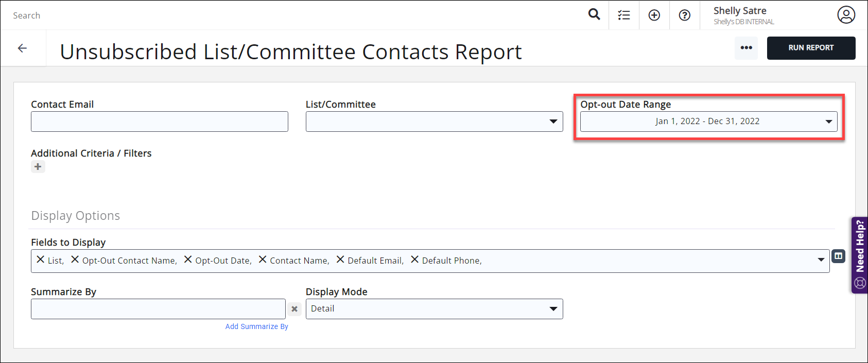The image size is (868, 363).
Task: Click into the Contact Email input field
Action: point(160,122)
